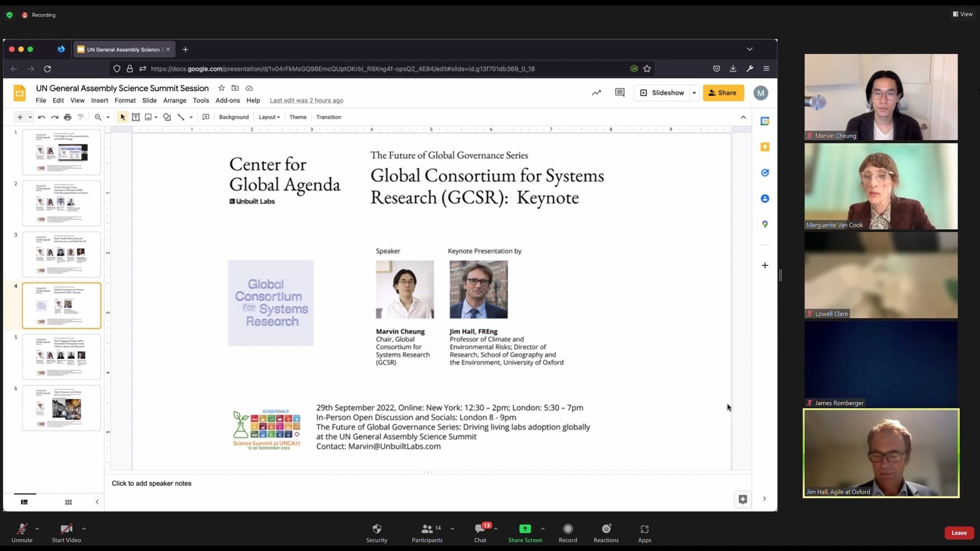
Task: Select slide 2 thumbnail
Action: [62, 203]
